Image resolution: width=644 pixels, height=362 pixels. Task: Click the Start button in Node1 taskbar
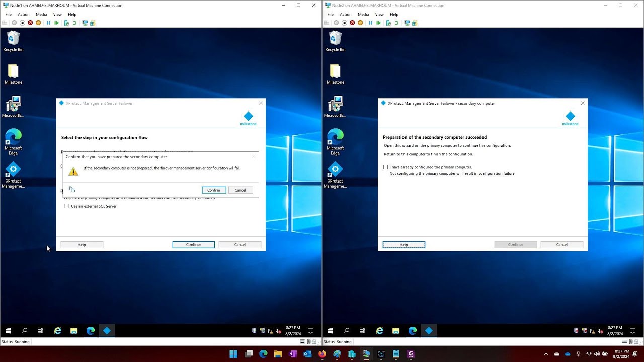click(8, 331)
